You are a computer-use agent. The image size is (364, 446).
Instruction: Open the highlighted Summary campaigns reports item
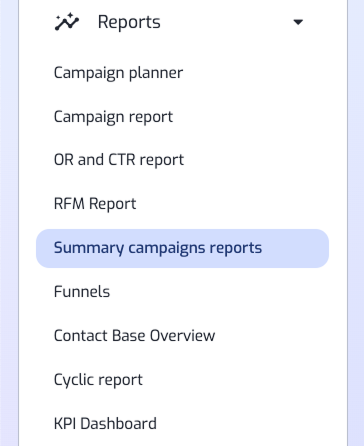pyautogui.click(x=182, y=248)
